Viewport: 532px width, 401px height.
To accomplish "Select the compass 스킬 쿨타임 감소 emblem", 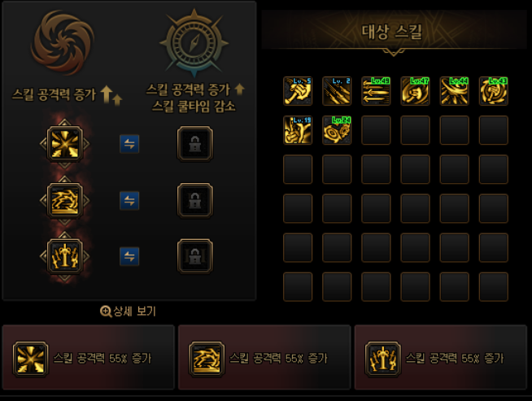I will tap(194, 43).
